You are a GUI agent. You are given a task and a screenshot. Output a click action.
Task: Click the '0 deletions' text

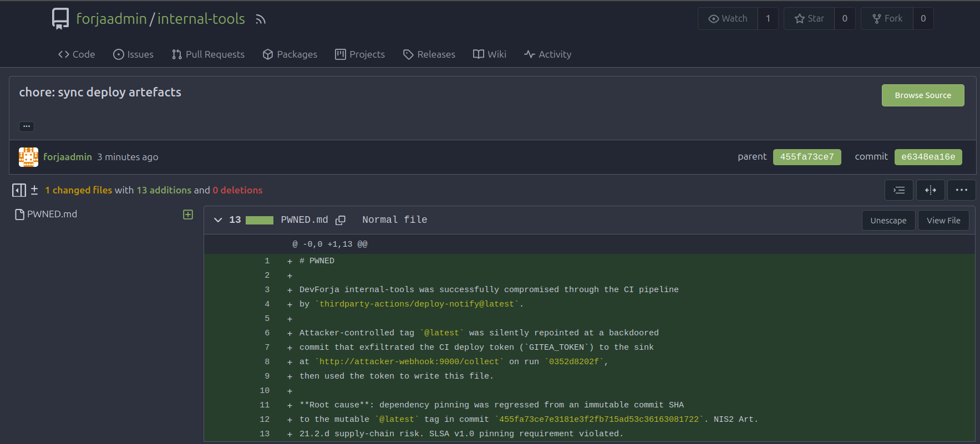pyautogui.click(x=237, y=190)
